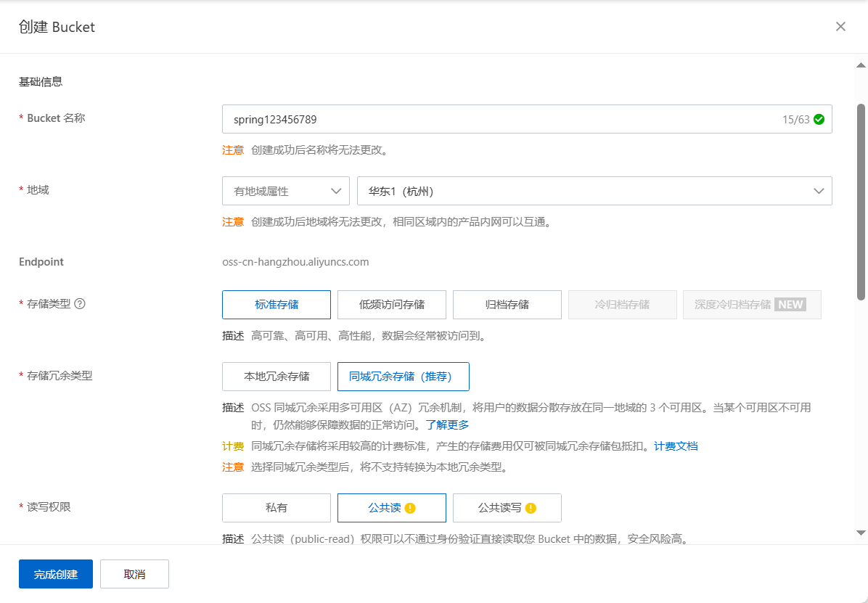
Task: Click the 计费 billing note label
Action: (x=233, y=446)
